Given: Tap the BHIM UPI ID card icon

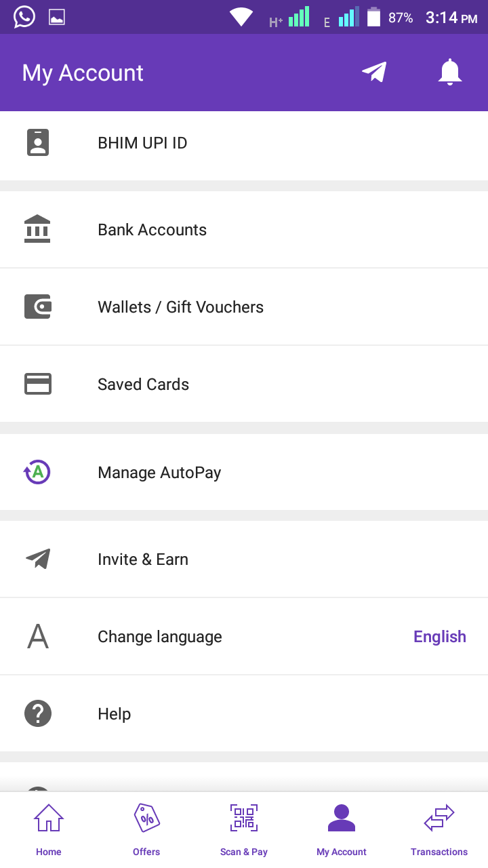Looking at the screenshot, I should 38,143.
